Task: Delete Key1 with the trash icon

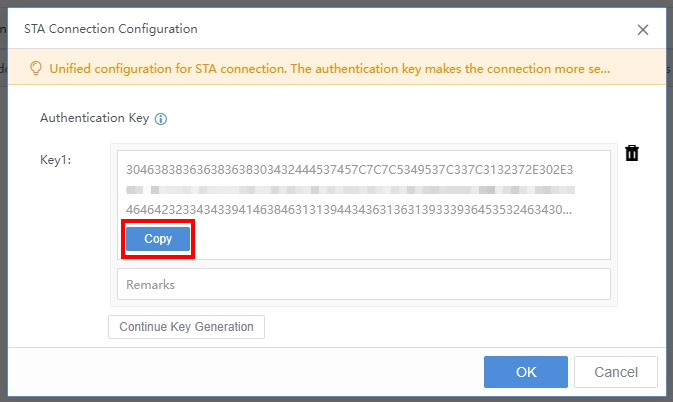Action: [632, 153]
